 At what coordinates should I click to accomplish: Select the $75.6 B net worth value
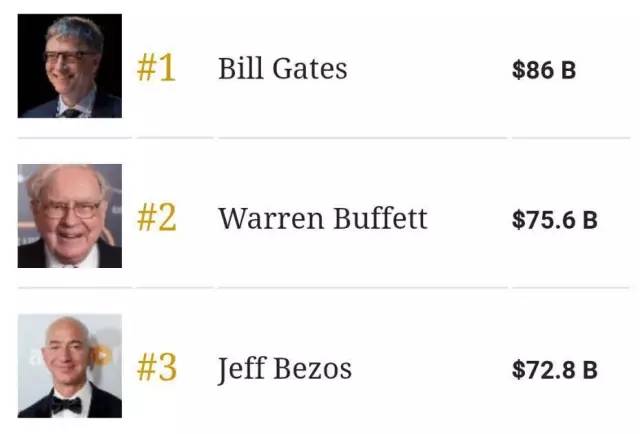click(554, 220)
